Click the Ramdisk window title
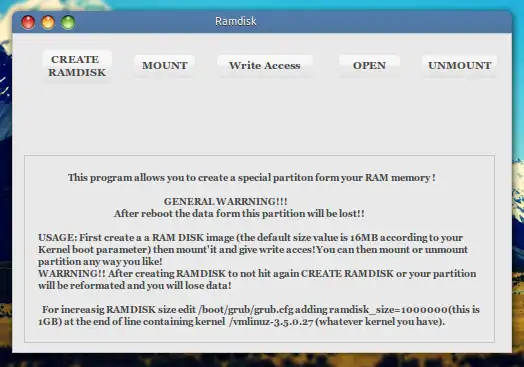Screen dimensions: 524x367 (x=236, y=21)
